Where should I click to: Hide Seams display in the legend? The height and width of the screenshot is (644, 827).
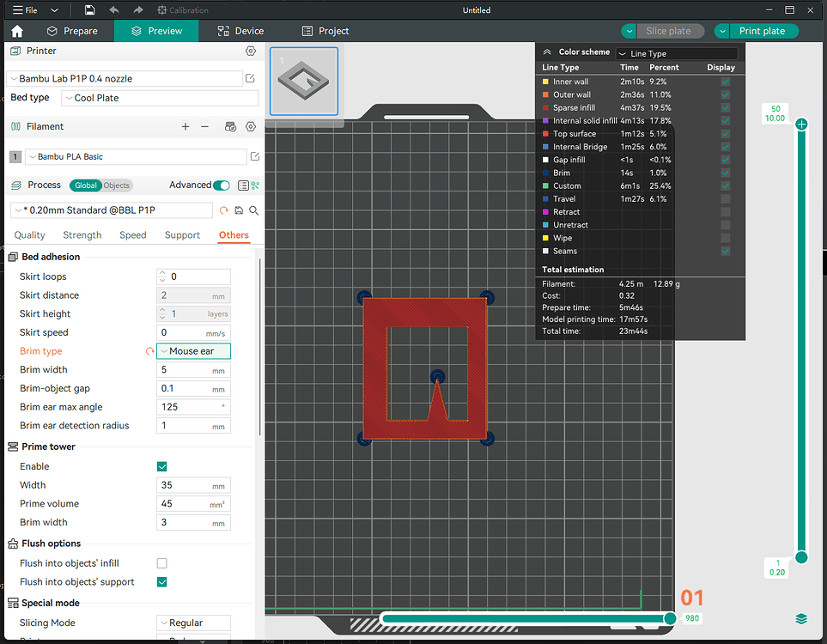pos(725,251)
